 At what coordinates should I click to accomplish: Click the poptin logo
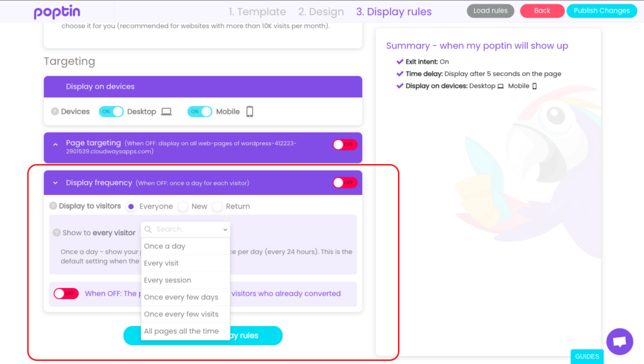tap(57, 11)
